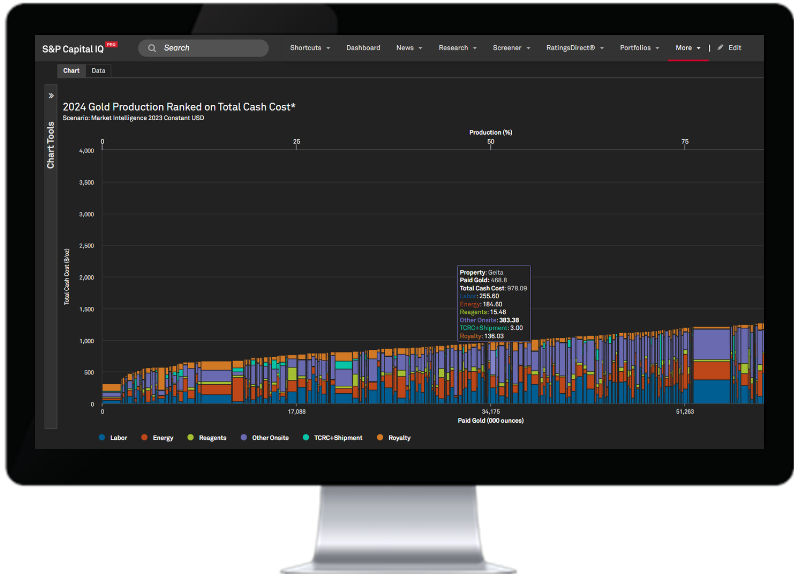The height and width of the screenshot is (582, 800).
Task: Toggle the Labor legend series
Action: click(113, 438)
